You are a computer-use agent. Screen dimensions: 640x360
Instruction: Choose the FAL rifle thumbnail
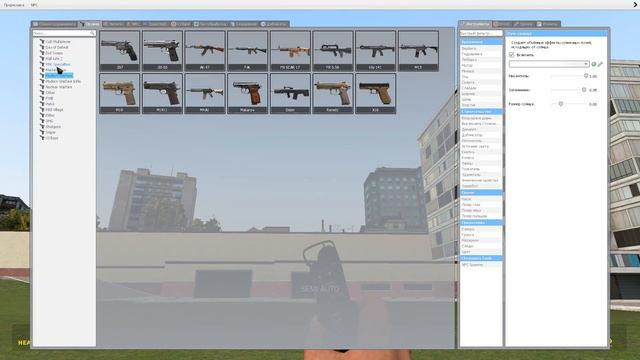247,51
